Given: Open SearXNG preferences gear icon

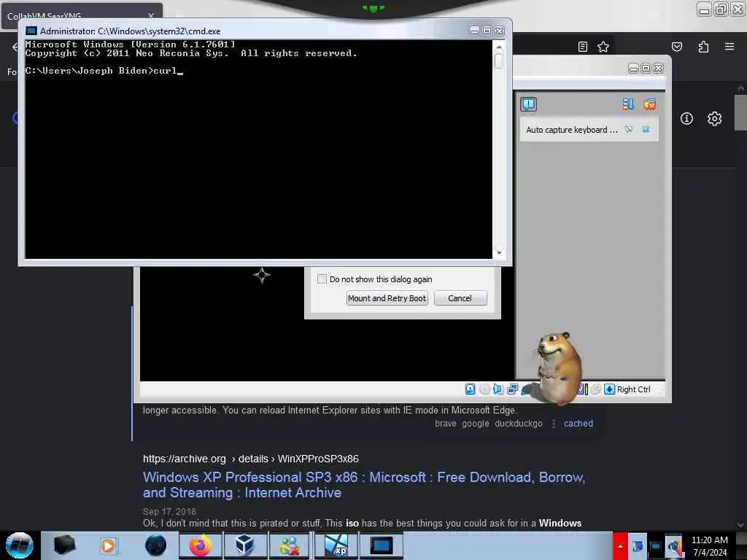Looking at the screenshot, I should click(714, 119).
